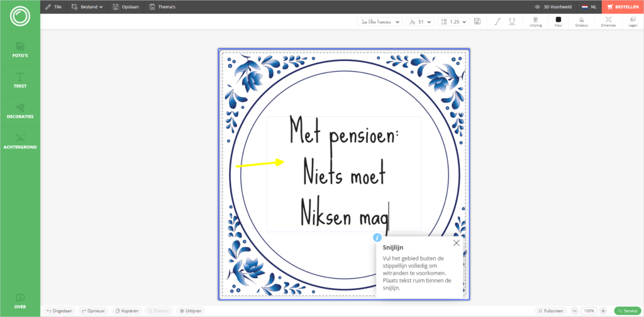Open the Thema's menu
The height and width of the screenshot is (317, 644).
pyautogui.click(x=162, y=7)
